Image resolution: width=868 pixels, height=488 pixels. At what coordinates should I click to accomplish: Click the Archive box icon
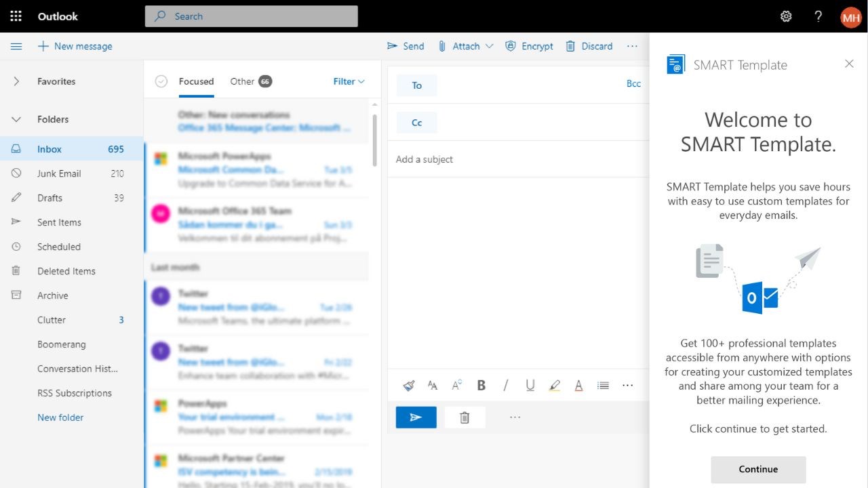[16, 296]
